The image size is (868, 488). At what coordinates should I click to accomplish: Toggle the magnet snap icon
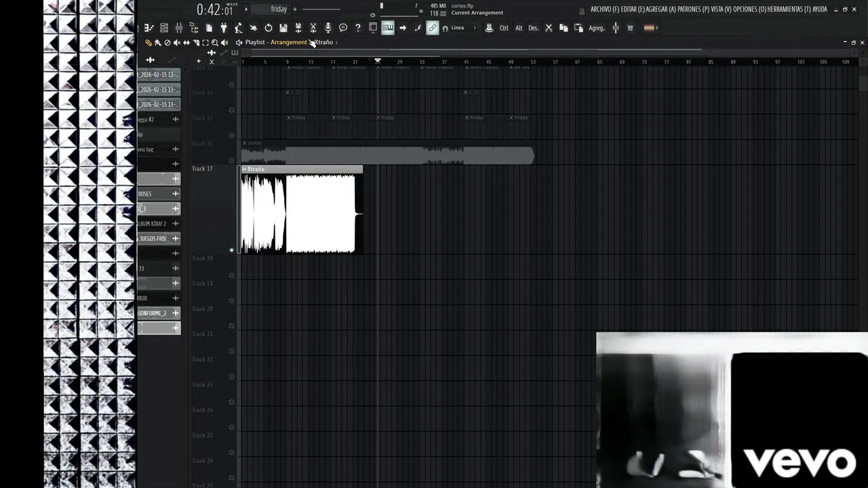[x=446, y=28]
